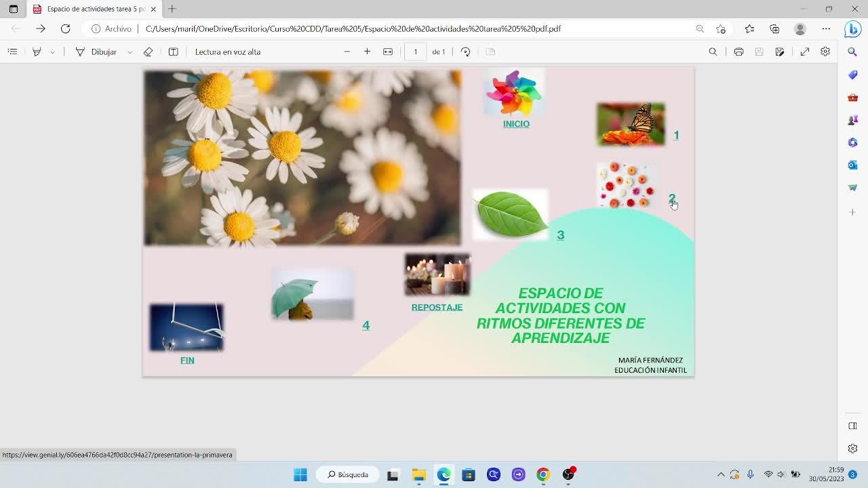Screen dimensions: 868x488
Task: Select the highlighter tool
Action: (x=37, y=52)
